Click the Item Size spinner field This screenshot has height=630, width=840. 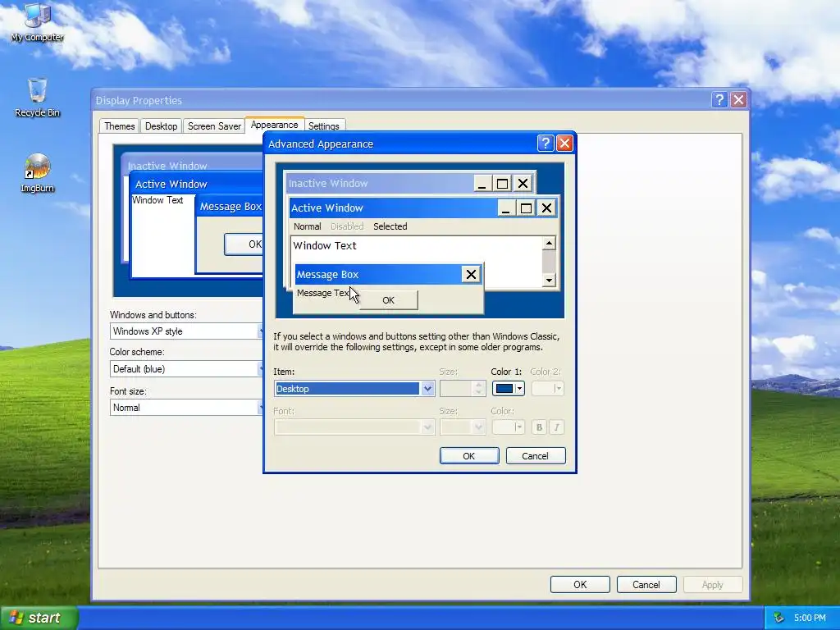pyautogui.click(x=463, y=388)
